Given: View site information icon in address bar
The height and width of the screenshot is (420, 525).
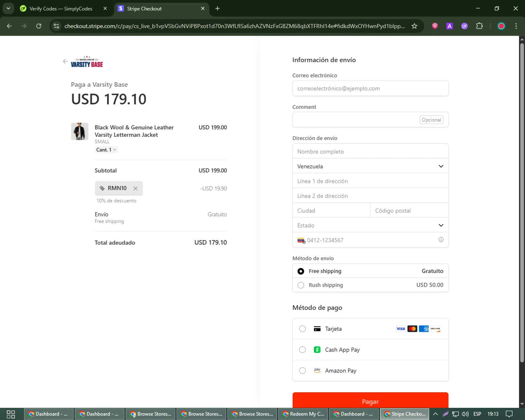Looking at the screenshot, I should (56, 26).
